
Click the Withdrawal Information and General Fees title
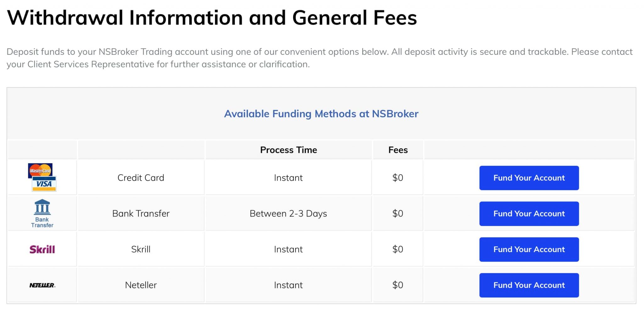(212, 18)
